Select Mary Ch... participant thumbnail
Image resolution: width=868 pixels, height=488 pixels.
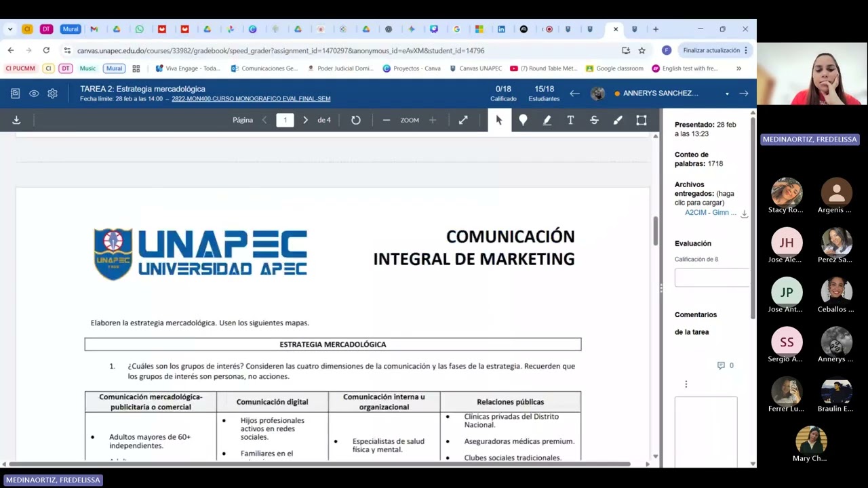[810, 443]
